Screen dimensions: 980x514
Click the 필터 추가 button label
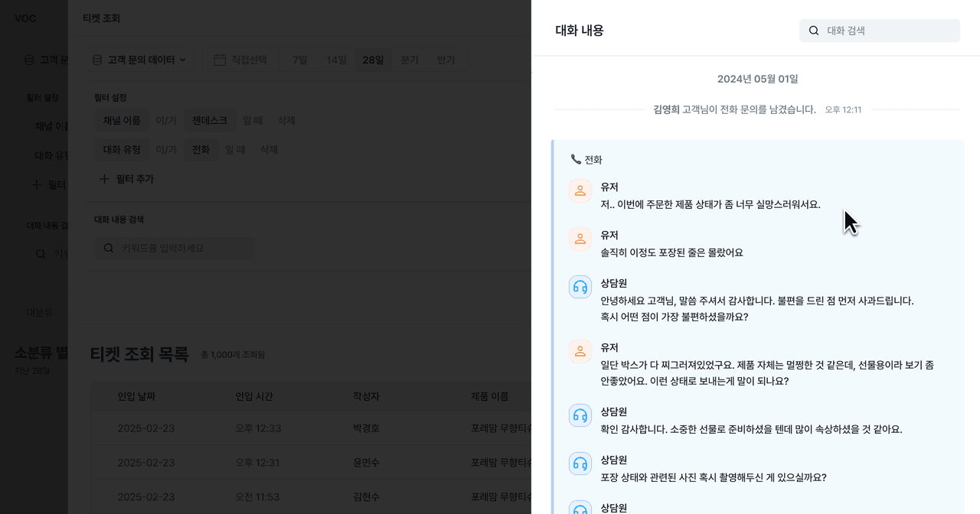135,178
